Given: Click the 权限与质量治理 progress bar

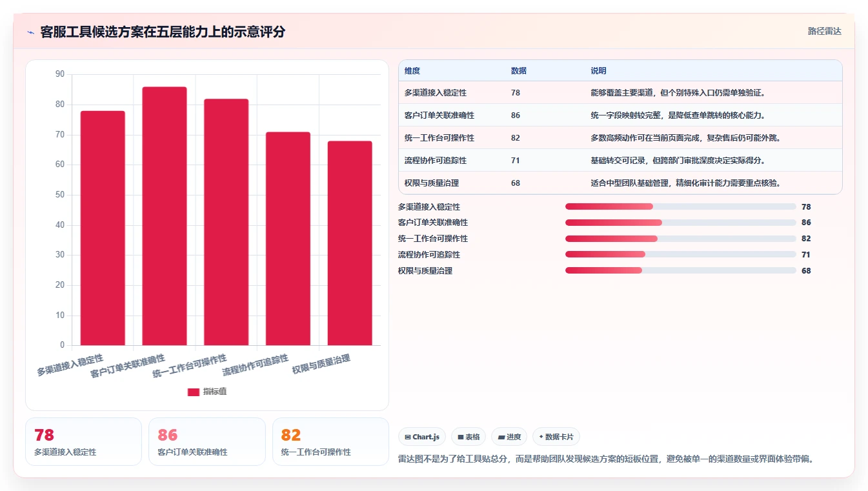Looking at the screenshot, I should coord(680,270).
